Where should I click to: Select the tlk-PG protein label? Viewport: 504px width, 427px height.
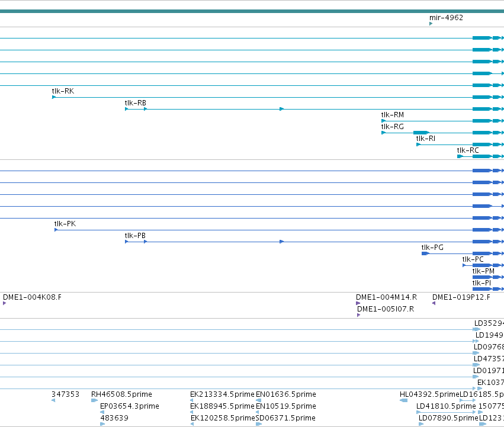pos(432,248)
